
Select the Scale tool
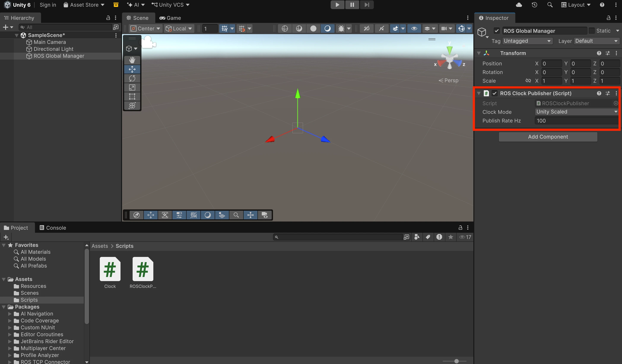coord(132,87)
